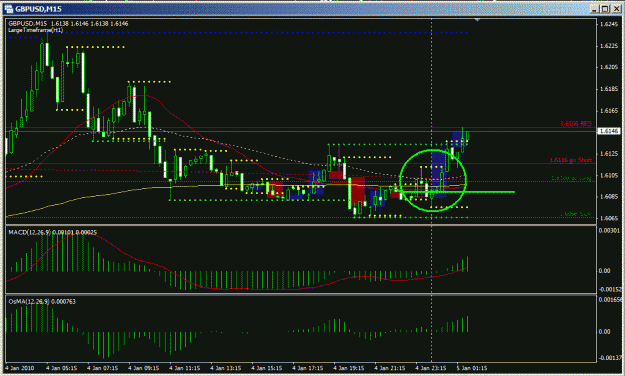Click time axis label 4 Jan 05:15
625x376 pixels.
click(61, 368)
